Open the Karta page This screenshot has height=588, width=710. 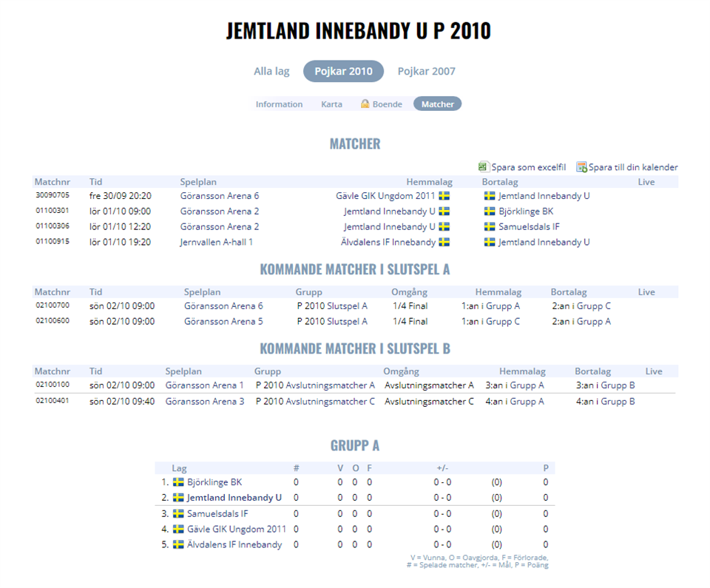pos(331,104)
